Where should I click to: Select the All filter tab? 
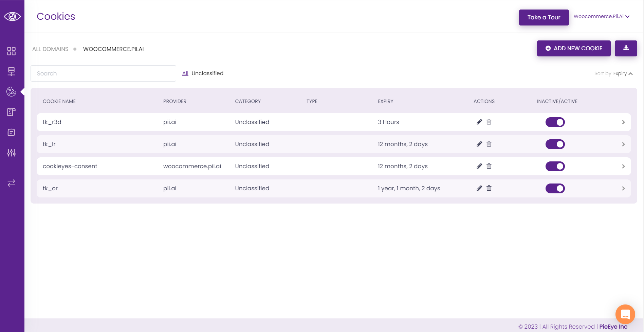(185, 73)
